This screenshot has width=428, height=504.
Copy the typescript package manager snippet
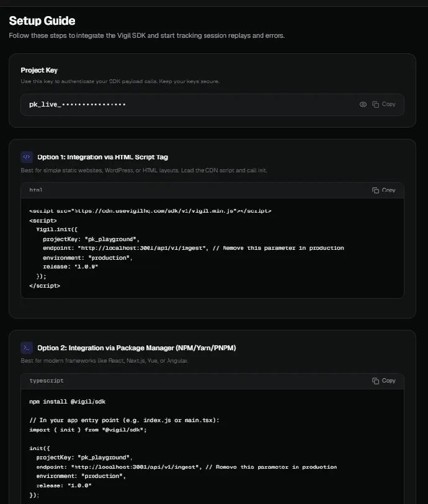[x=383, y=381]
